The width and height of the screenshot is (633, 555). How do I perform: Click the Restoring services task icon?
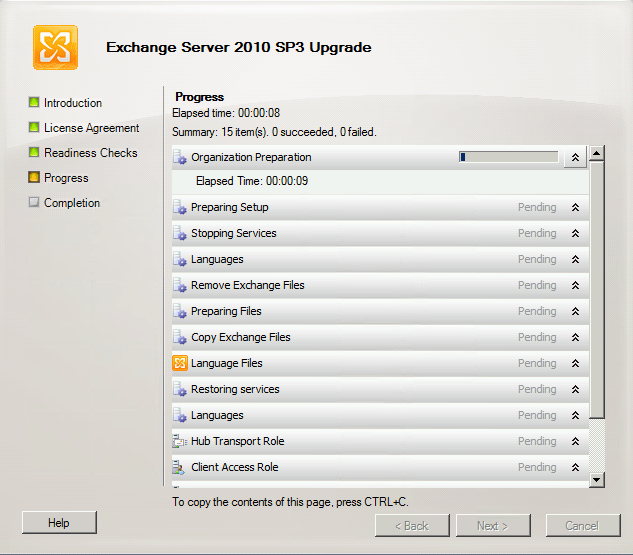coord(180,390)
